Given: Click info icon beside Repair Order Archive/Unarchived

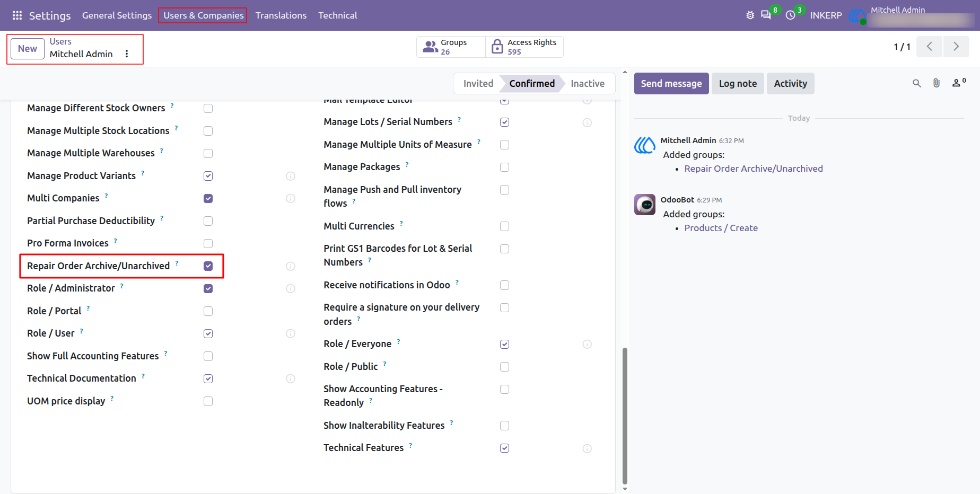Looking at the screenshot, I should 291,266.
